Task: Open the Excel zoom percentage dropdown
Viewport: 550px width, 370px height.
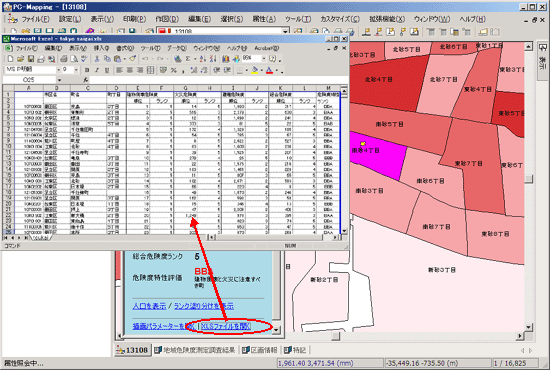Action: point(264,59)
